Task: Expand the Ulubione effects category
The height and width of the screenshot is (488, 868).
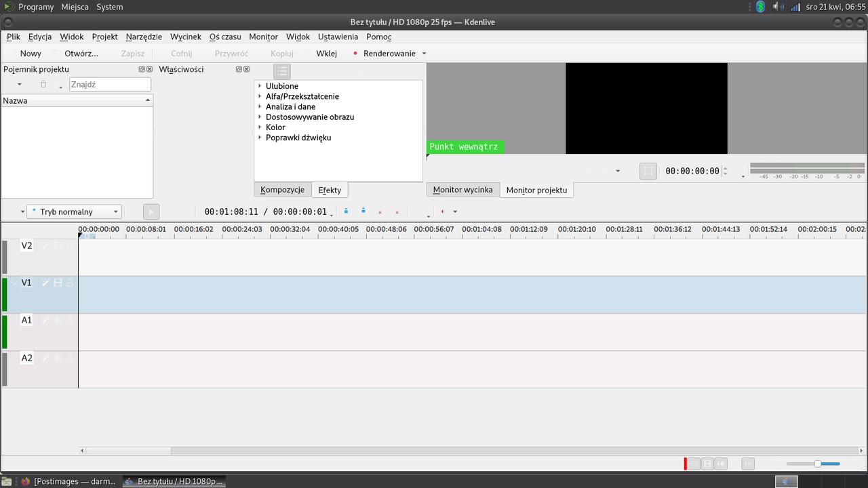Action: (260, 86)
